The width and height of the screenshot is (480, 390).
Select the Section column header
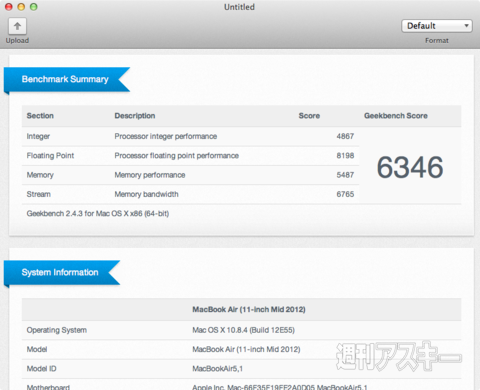click(40, 116)
